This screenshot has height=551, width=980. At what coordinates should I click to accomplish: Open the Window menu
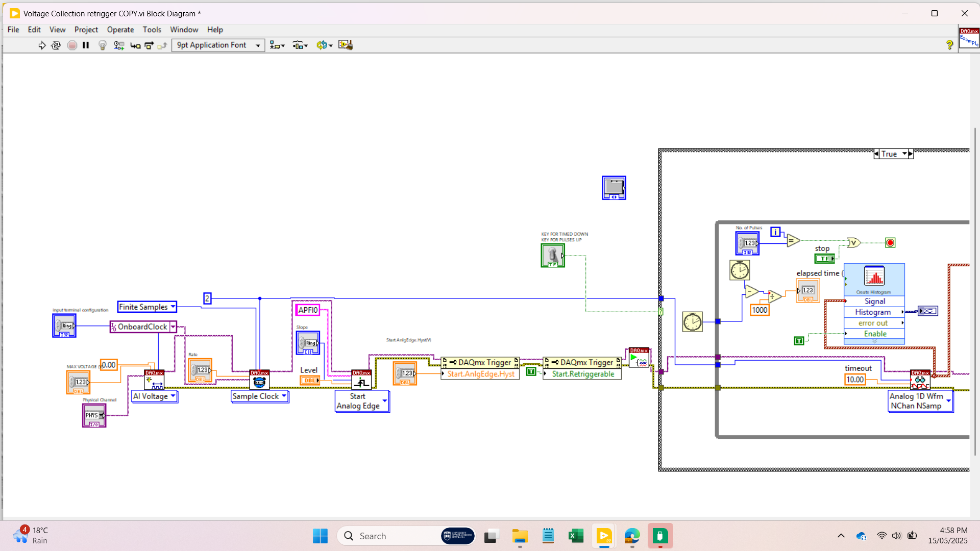pos(184,30)
